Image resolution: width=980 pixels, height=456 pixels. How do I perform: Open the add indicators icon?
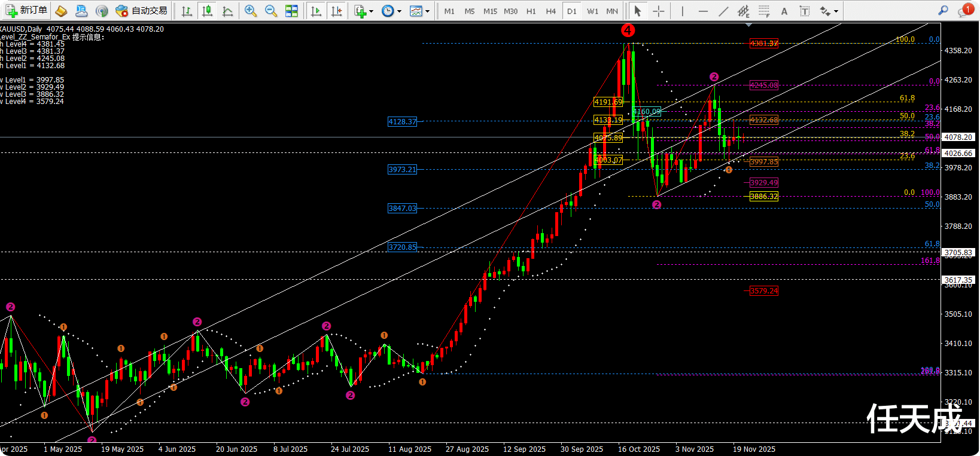(x=360, y=11)
